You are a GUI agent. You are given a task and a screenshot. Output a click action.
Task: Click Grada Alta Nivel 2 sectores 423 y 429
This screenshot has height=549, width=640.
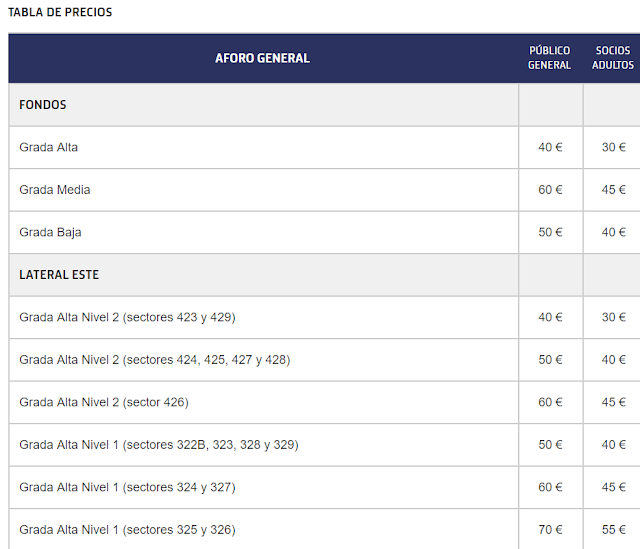click(x=127, y=317)
